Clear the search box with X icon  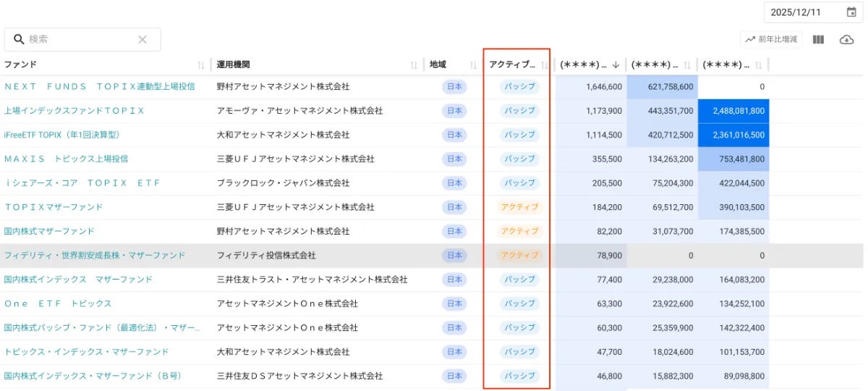(x=142, y=40)
